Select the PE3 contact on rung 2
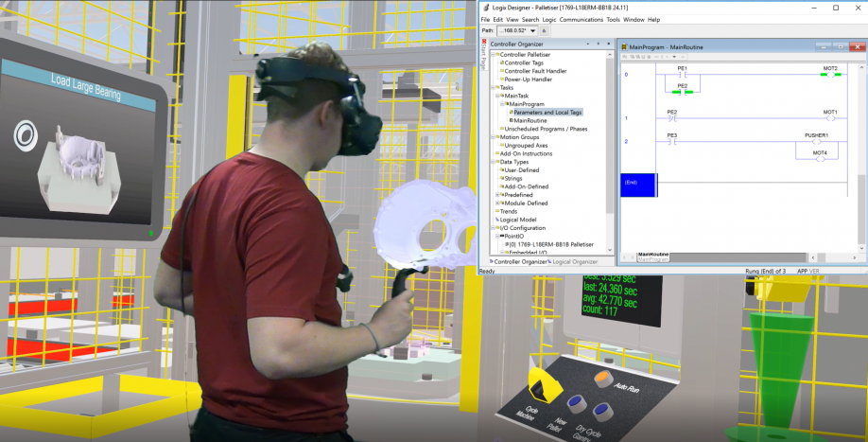The height and width of the screenshot is (442, 868). pyautogui.click(x=672, y=142)
